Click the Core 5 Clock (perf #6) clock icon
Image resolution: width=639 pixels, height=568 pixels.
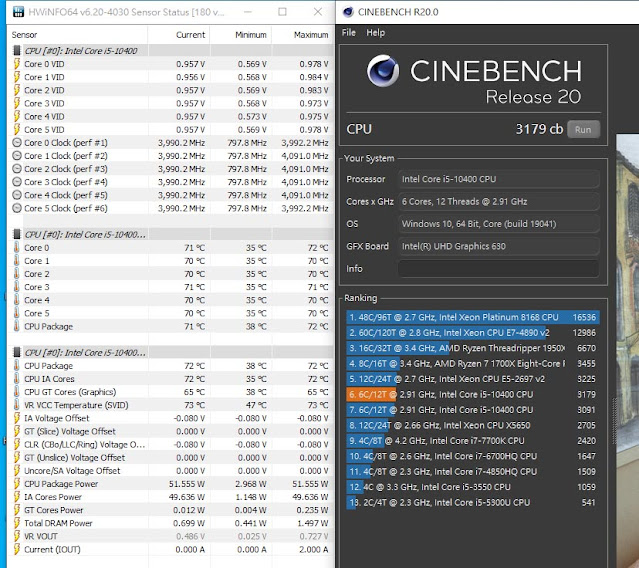tap(17, 209)
